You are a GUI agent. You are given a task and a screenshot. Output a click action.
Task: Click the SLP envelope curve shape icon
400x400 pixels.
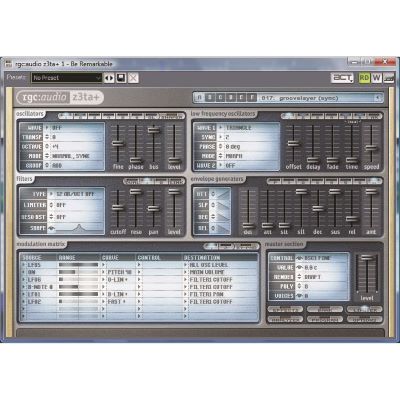[x=224, y=206]
